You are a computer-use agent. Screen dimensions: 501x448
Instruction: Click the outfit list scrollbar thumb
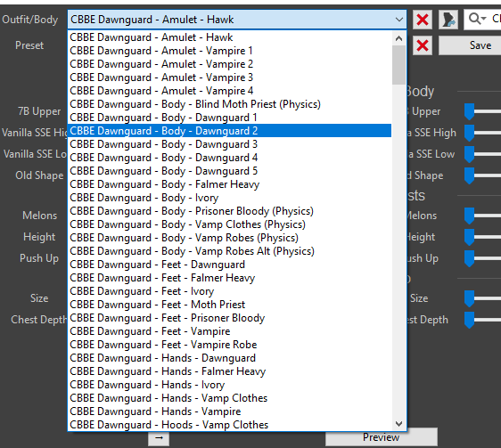(x=398, y=65)
